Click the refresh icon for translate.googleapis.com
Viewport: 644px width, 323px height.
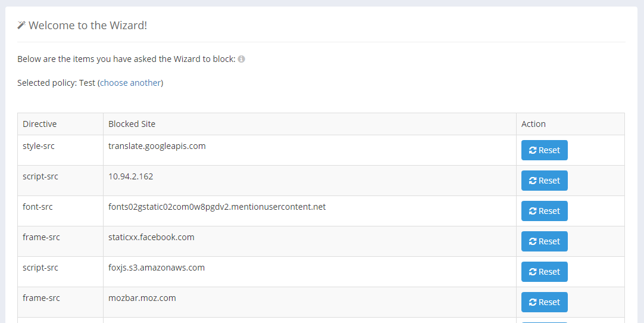click(533, 150)
